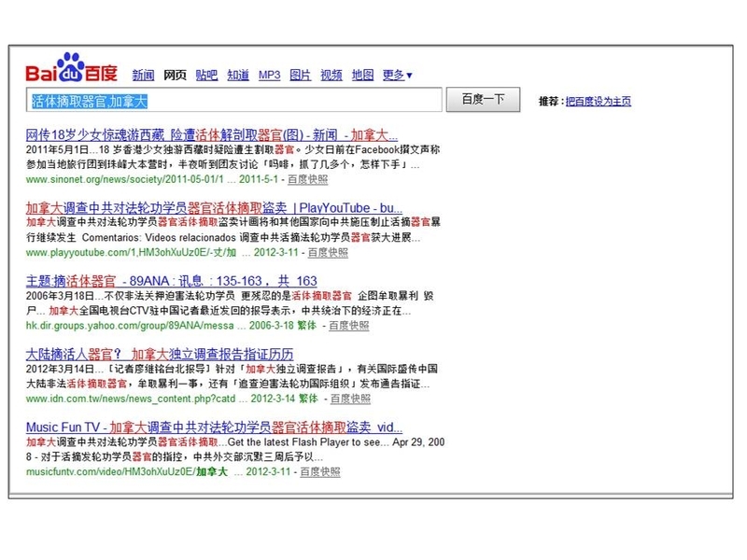Open result titled 网传18岁少女惊魂游西藏

click(x=212, y=134)
